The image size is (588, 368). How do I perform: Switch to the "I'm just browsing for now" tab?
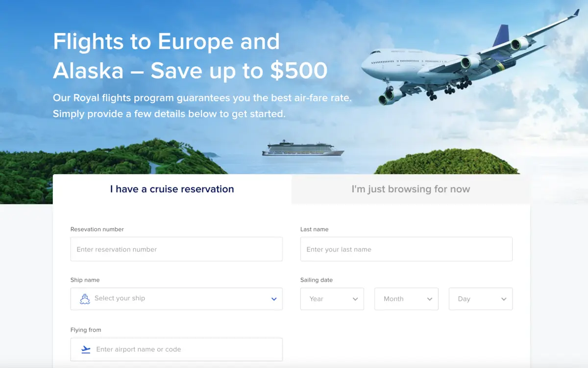(411, 188)
